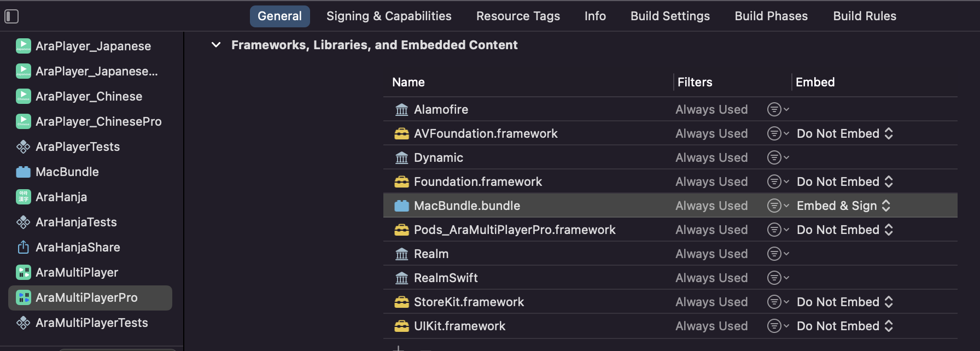Open Build Rules tab
Image resolution: width=980 pixels, height=351 pixels.
[865, 16]
